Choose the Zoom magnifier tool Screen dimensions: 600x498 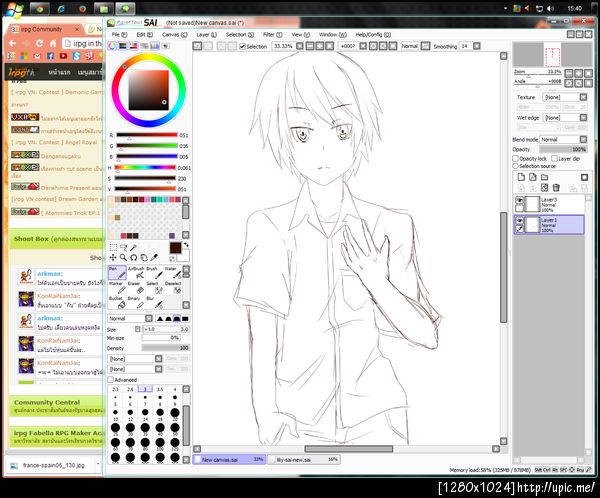click(x=123, y=257)
